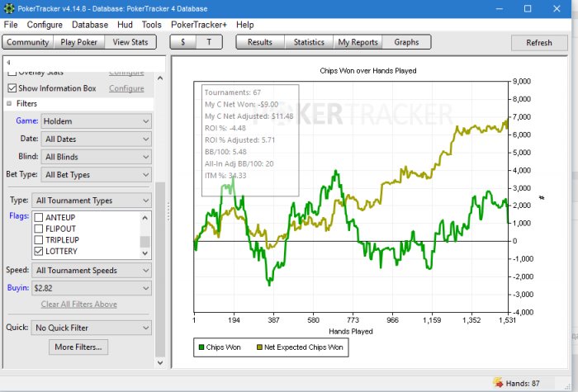Click the Hands Played axis label
Screen dimensions: 578x392
(x=351, y=331)
